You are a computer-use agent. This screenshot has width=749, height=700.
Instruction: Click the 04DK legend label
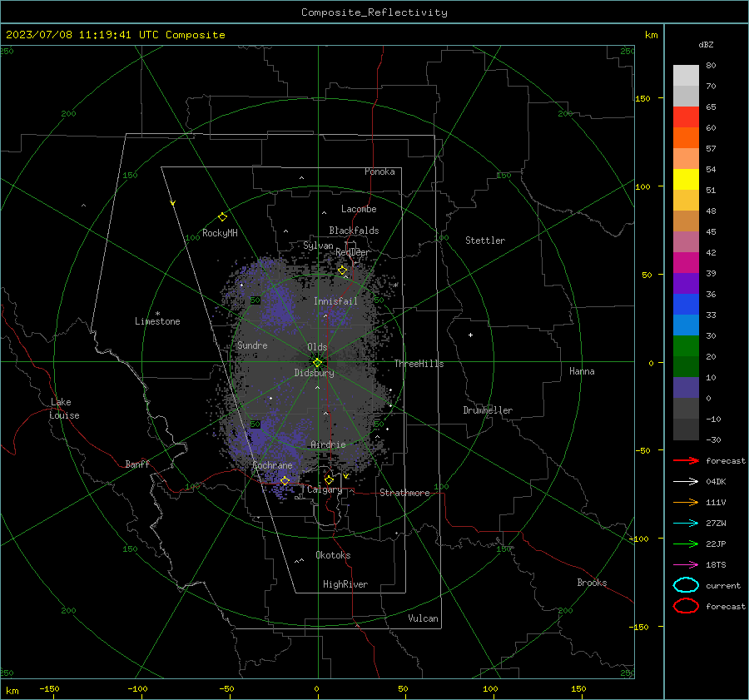coord(716,482)
